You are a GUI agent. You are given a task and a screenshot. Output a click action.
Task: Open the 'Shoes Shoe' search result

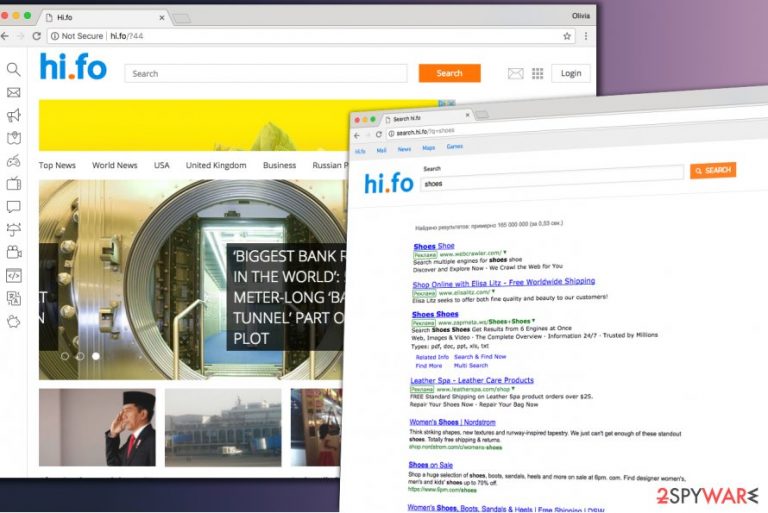434,246
